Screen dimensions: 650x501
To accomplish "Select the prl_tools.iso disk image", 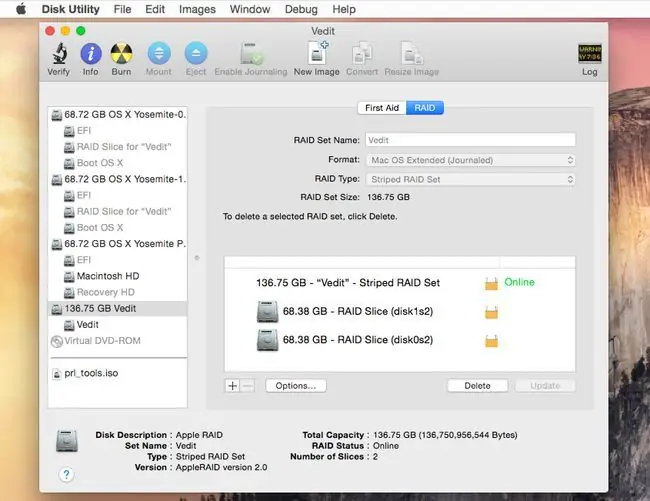I will pyautogui.click(x=117, y=373).
